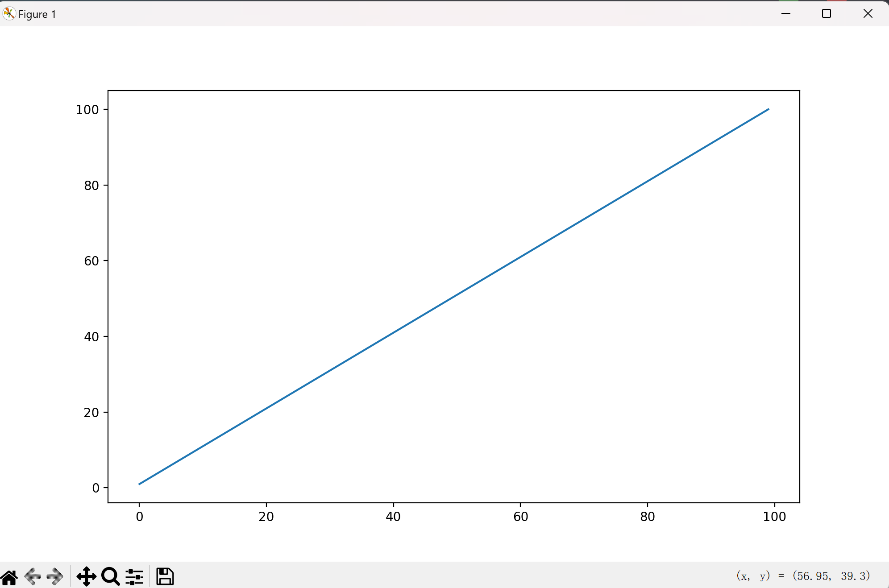
Task: Toggle the Pan axes tool
Action: (86, 576)
